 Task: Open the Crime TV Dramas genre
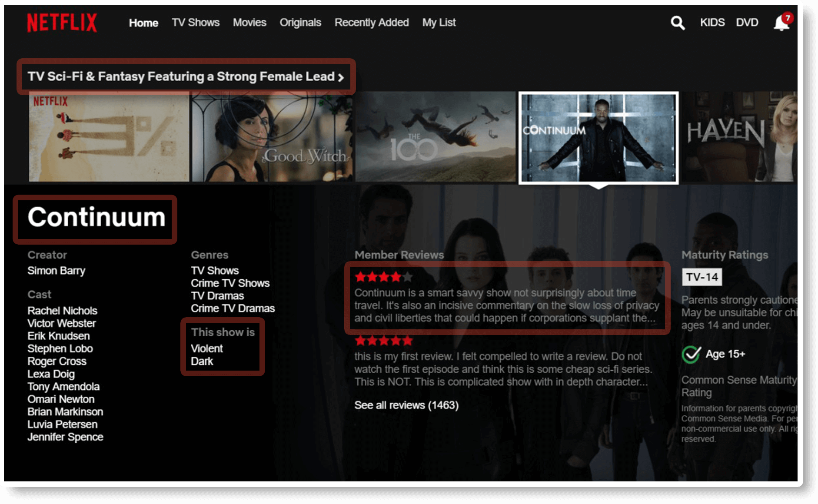(x=233, y=308)
